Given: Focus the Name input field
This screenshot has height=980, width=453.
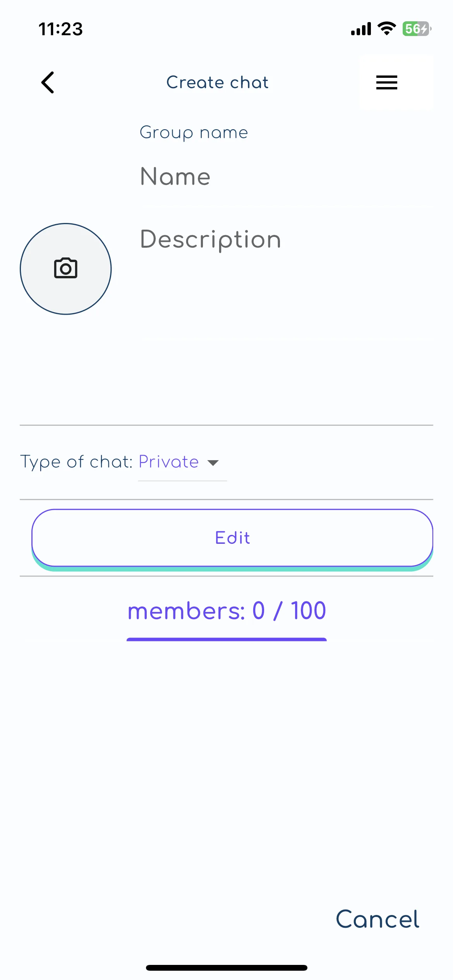Looking at the screenshot, I should click(287, 176).
